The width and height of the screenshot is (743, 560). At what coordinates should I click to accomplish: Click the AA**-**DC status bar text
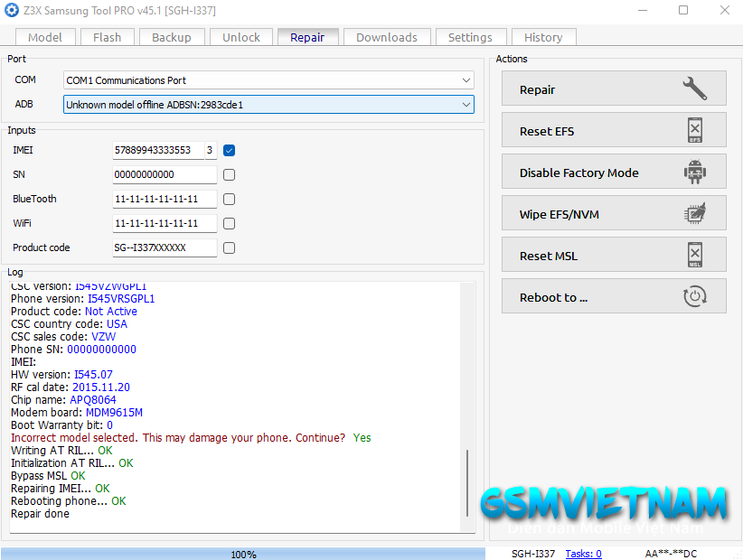tap(671, 554)
